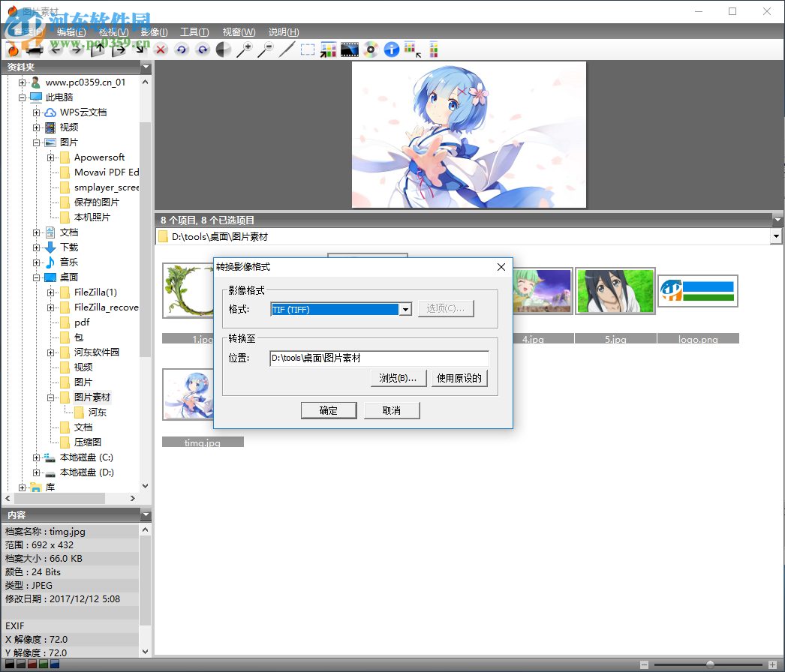Click the rotate counterclockwise icon
This screenshot has width=785, height=672.
pyautogui.click(x=181, y=49)
